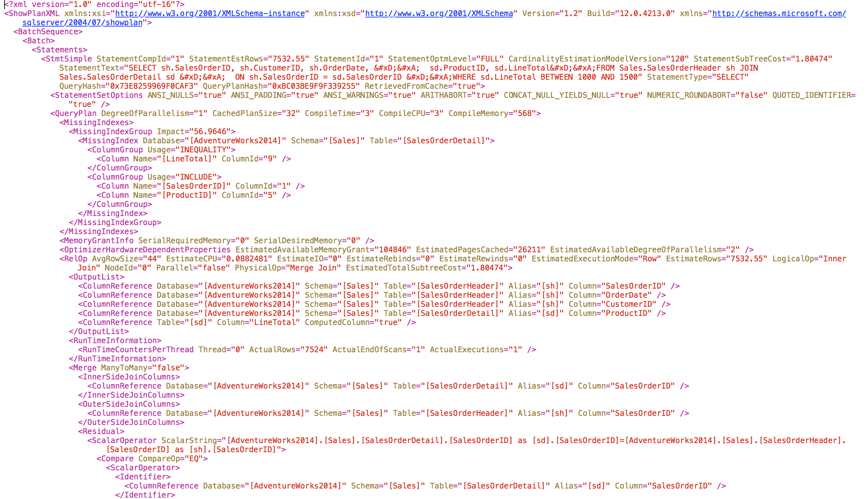Viewport: 868px width, 499px height.
Task: Click the closing MissingIndexes tag
Action: 99,231
